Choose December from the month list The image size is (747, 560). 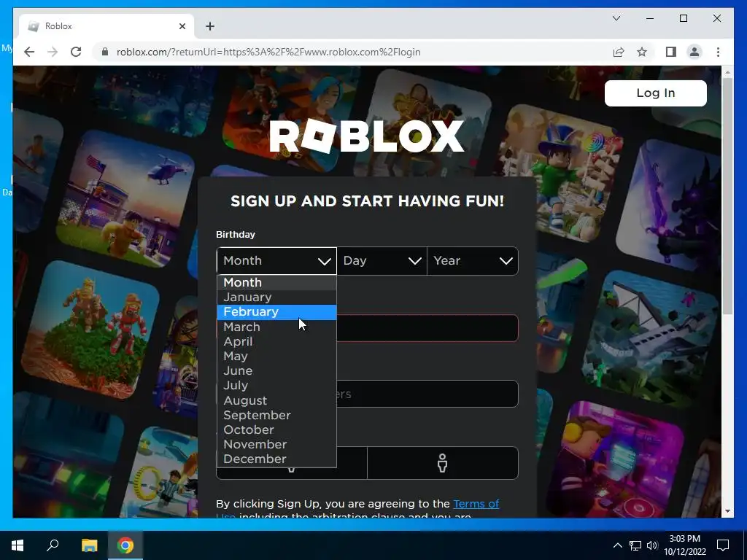pyautogui.click(x=276, y=459)
